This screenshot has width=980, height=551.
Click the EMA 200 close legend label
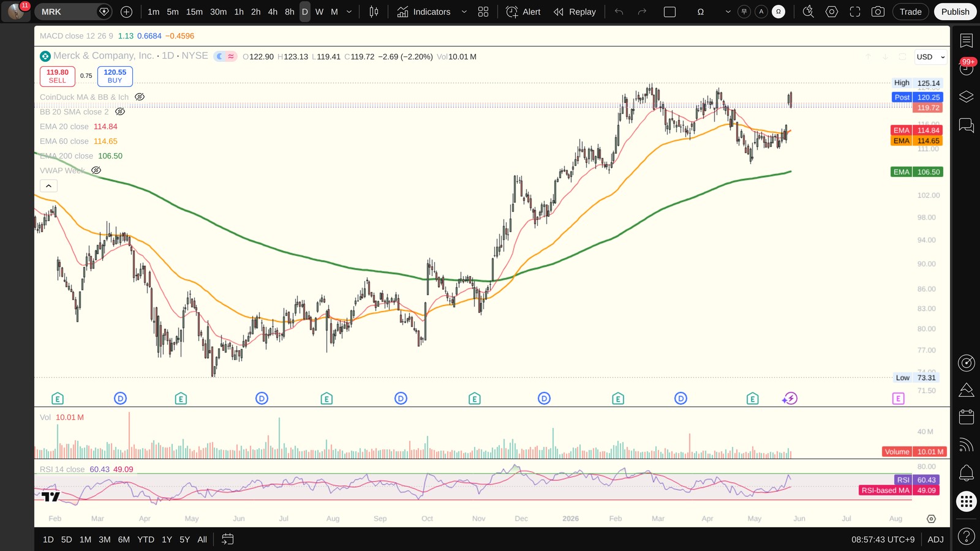[x=67, y=156]
